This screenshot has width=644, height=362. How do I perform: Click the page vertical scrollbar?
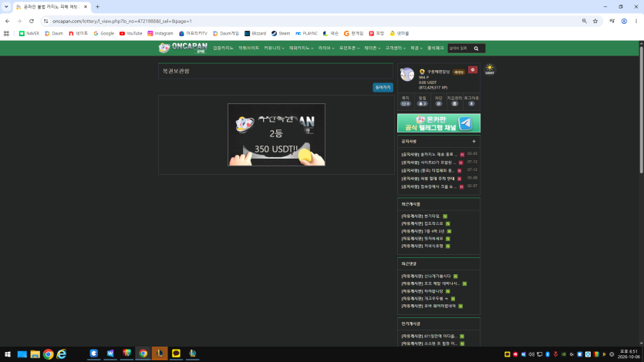[x=641, y=109]
